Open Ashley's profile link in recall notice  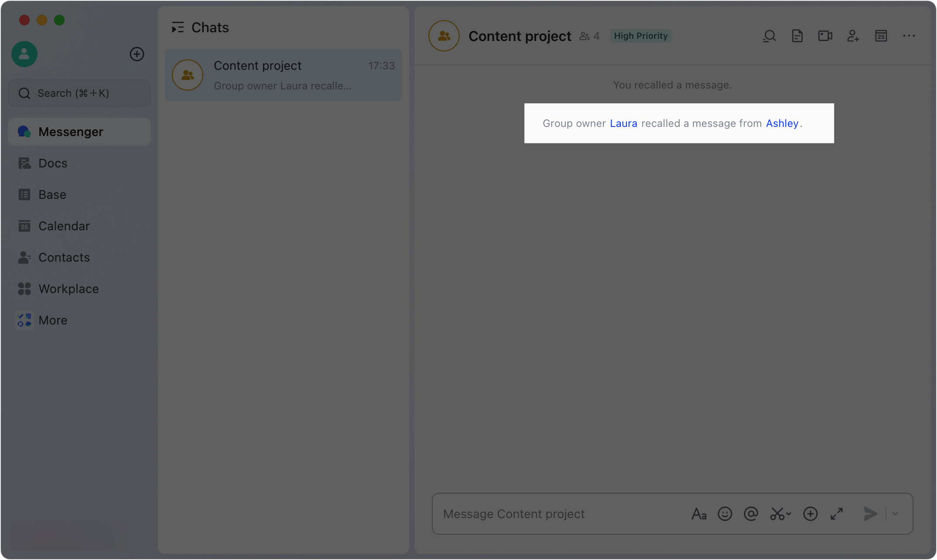point(782,123)
